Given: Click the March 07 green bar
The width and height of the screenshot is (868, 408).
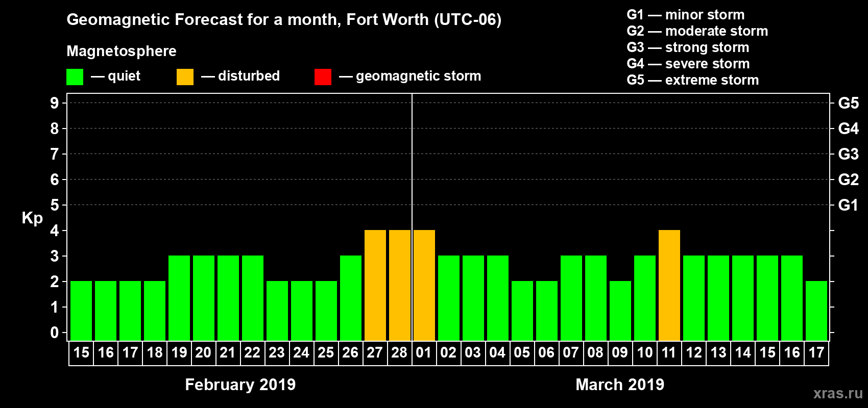Looking at the screenshot, I should click(571, 298).
